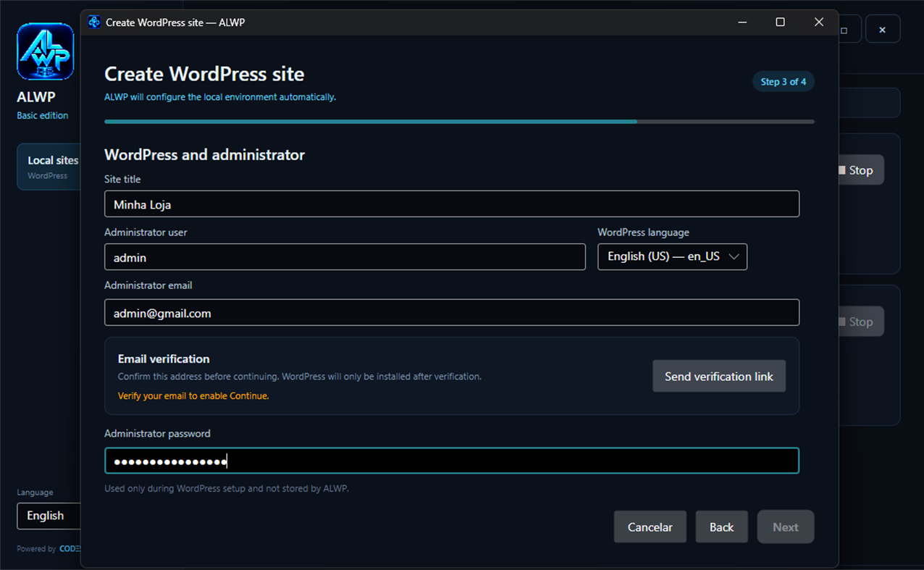Click the 'Verify your email to enable Continue.' text
The image size is (924, 570).
[193, 396]
